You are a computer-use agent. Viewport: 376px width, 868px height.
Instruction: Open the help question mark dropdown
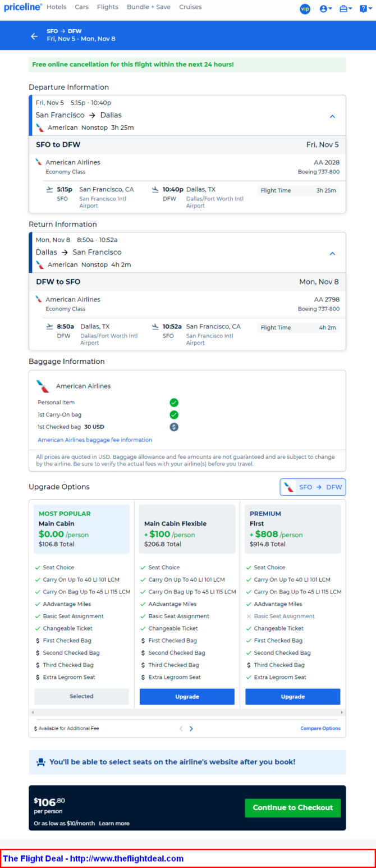pyautogui.click(x=365, y=9)
